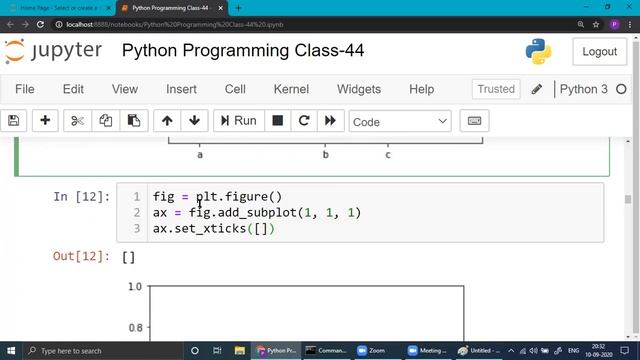
Task: Click the pencil edit mode icon
Action: click(537, 89)
